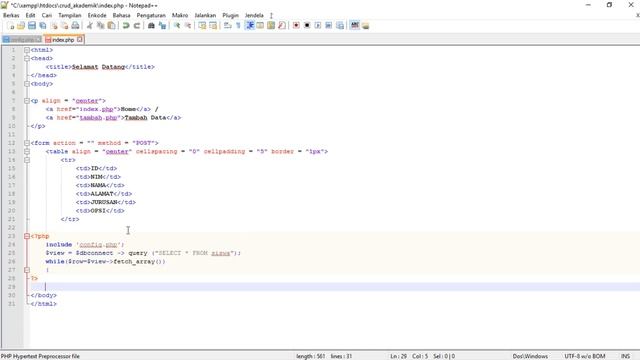Open a file using the toolbar folder icon

pyautogui.click(x=21, y=26)
